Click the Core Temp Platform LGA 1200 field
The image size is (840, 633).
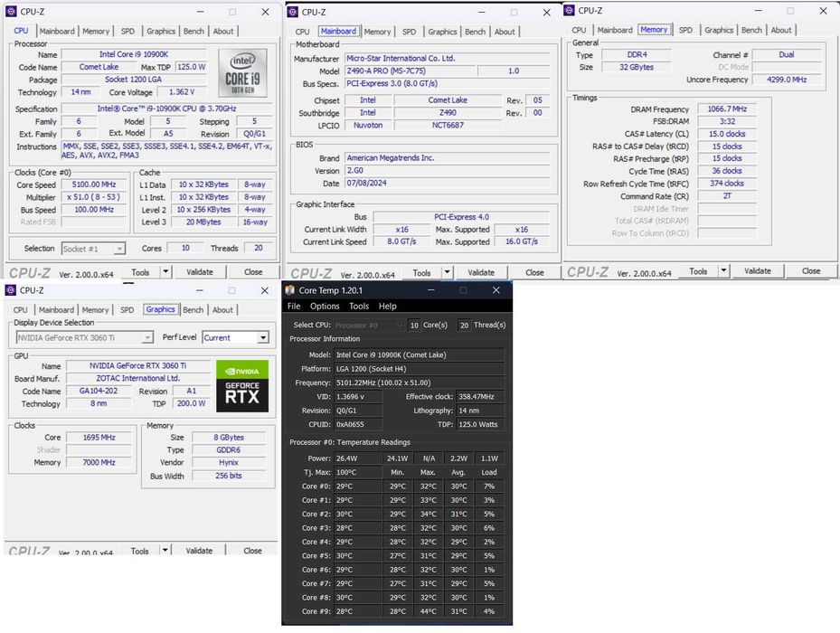pos(420,369)
